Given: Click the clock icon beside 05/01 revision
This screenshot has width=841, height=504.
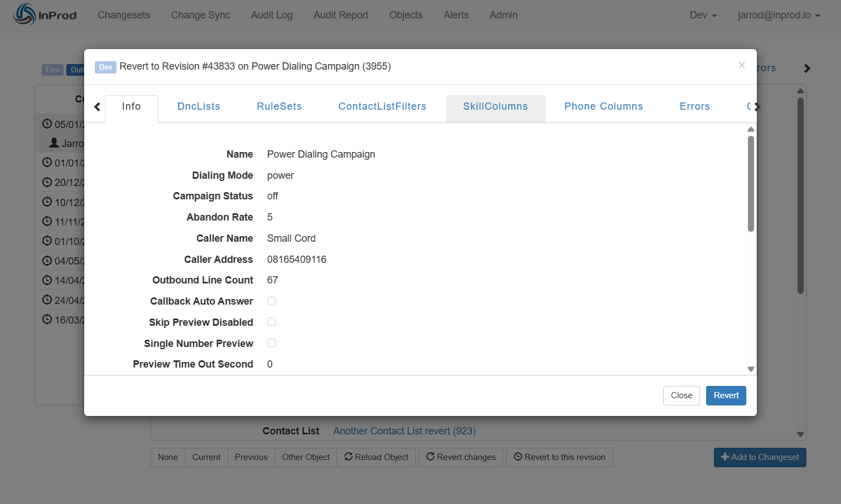Looking at the screenshot, I should 47,124.
